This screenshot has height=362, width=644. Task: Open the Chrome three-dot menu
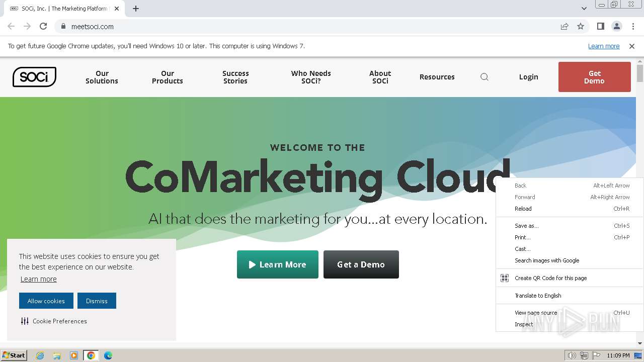(633, 26)
